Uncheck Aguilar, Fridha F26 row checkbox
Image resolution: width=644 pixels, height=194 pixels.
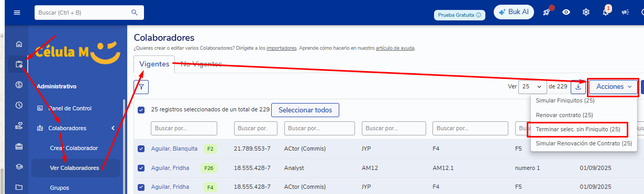click(x=141, y=168)
